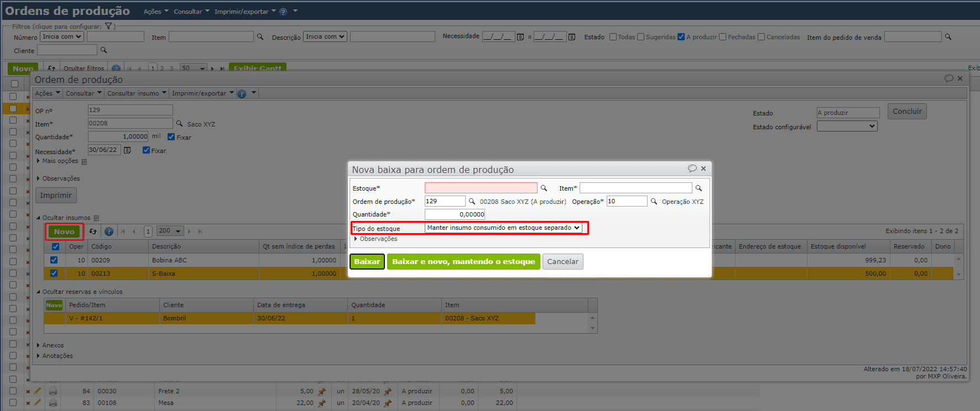Click the Cancelar button
Screen dimensions: 980x411
pyautogui.click(x=563, y=261)
